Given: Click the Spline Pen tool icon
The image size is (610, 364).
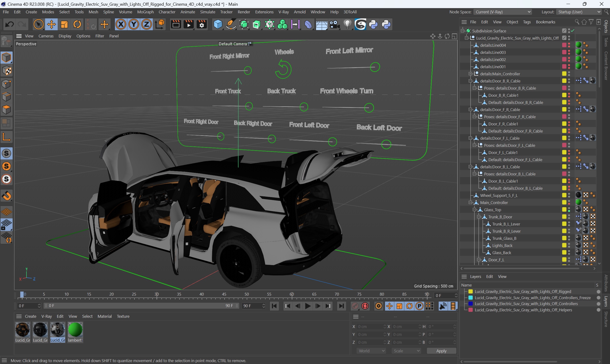Looking at the screenshot, I should point(231,24).
